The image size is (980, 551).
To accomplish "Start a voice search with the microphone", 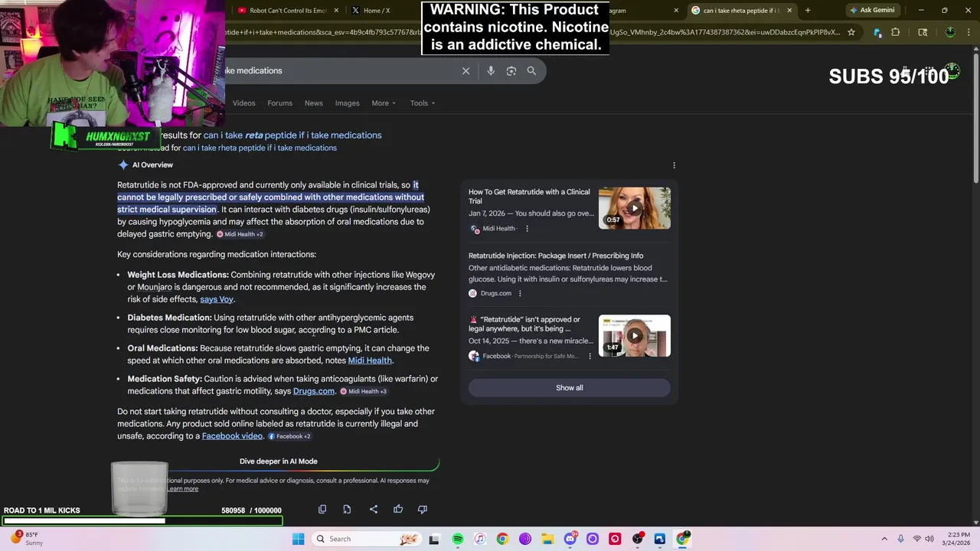I will tap(491, 70).
